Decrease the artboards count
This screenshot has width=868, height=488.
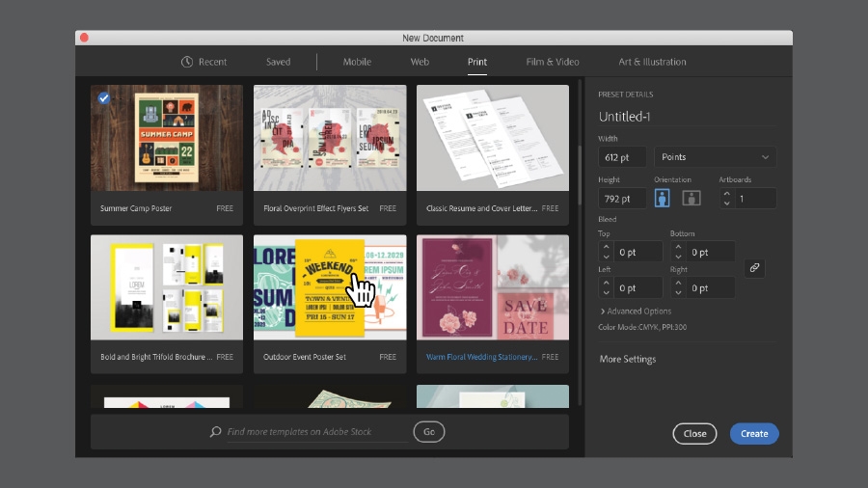pyautogui.click(x=727, y=203)
